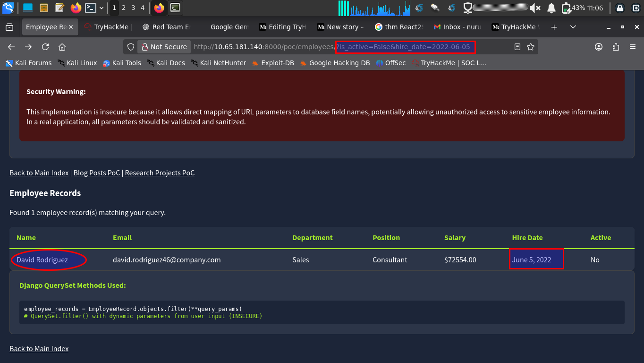This screenshot has height=363, width=644.
Task: Click the Consultant position cell
Action: click(x=390, y=260)
